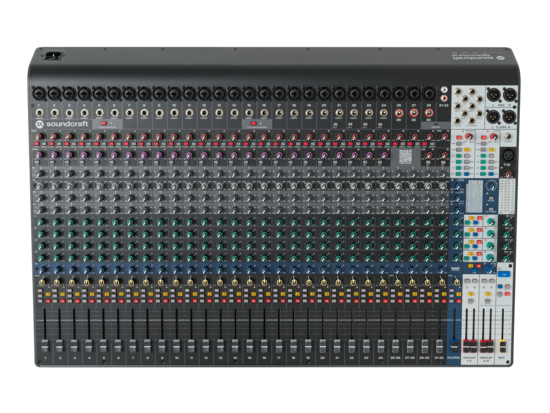Click the channel 1 fader
Screen dimensions: 550x413
pos(44,346)
